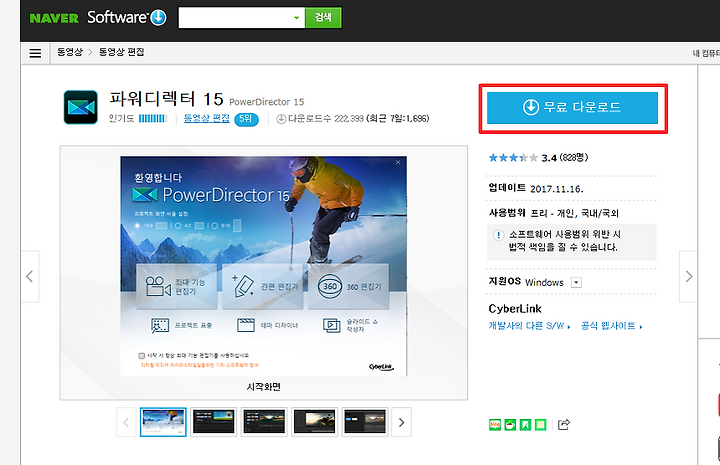Select the fifth screenshot thumbnail
This screenshot has height=465, width=720.
[365, 422]
